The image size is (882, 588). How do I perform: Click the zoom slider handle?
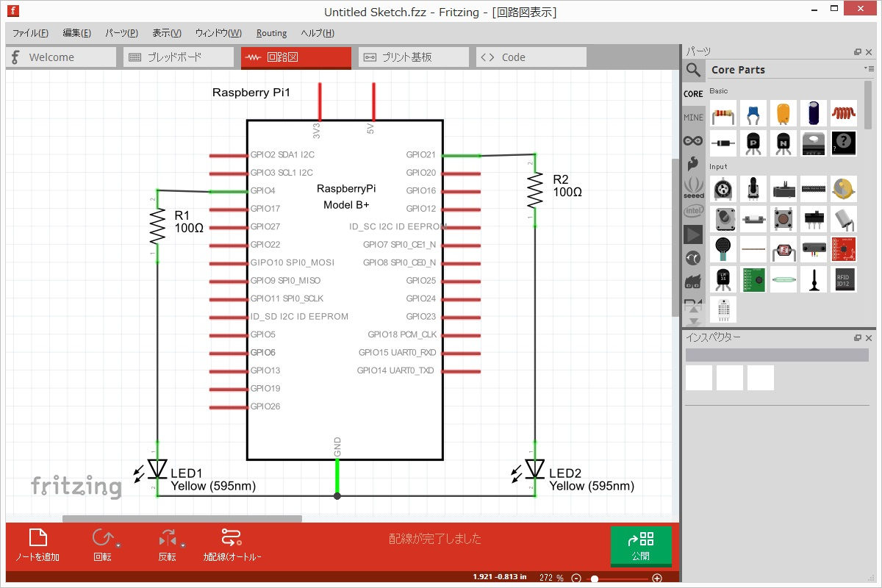point(595,578)
